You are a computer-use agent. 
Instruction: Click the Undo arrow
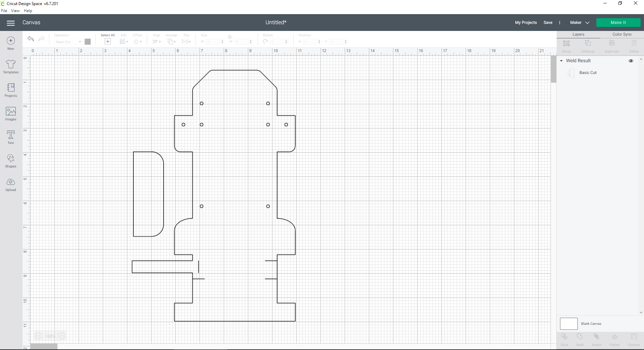pyautogui.click(x=30, y=39)
